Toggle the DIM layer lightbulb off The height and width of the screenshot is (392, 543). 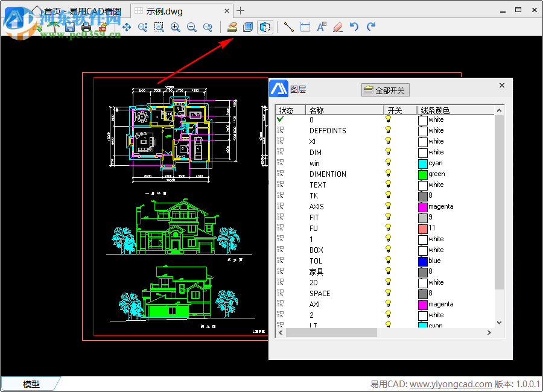tap(388, 152)
